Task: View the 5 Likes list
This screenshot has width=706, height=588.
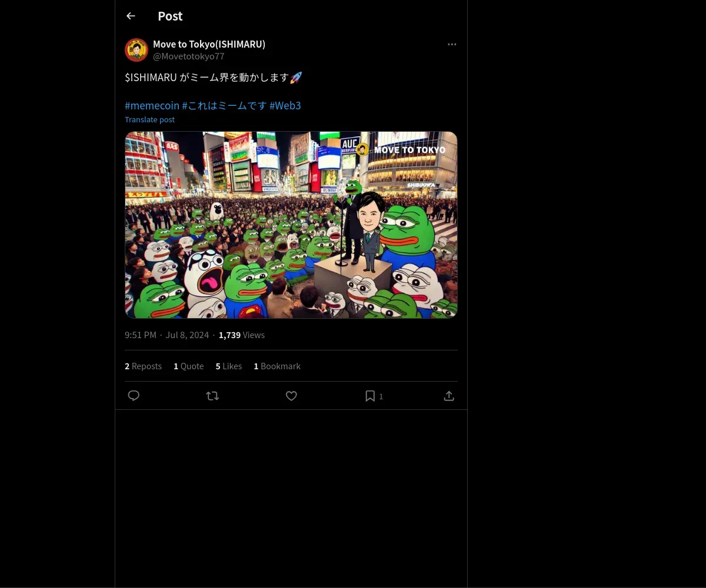Action: [228, 366]
